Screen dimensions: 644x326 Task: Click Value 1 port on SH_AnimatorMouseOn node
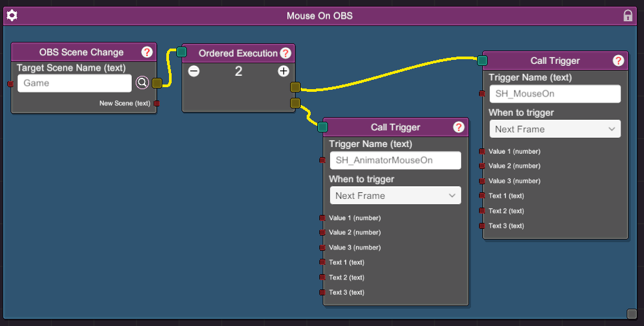click(x=323, y=218)
